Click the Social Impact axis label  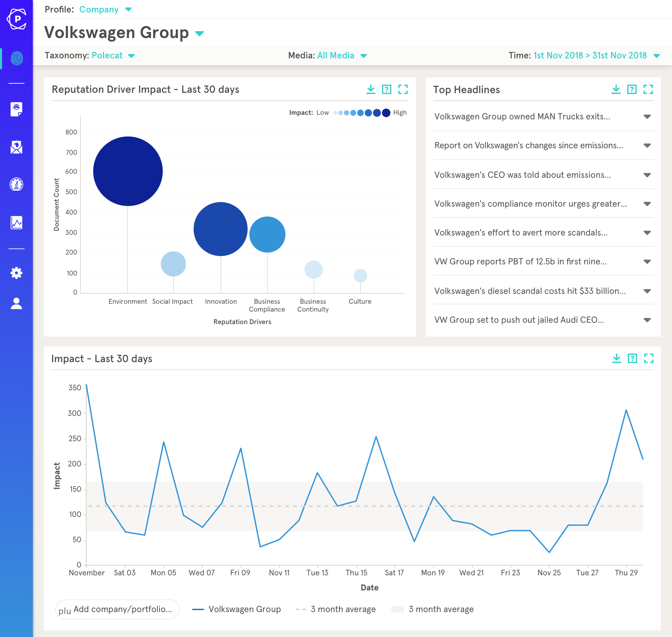pyautogui.click(x=173, y=301)
